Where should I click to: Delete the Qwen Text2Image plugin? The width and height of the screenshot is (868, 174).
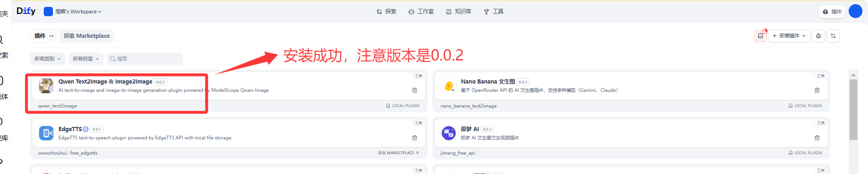pos(414,90)
